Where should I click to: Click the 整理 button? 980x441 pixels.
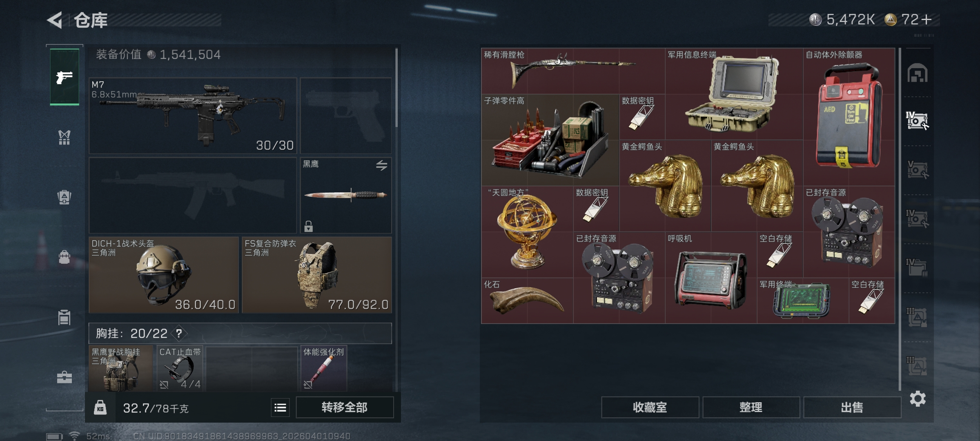coord(751,408)
